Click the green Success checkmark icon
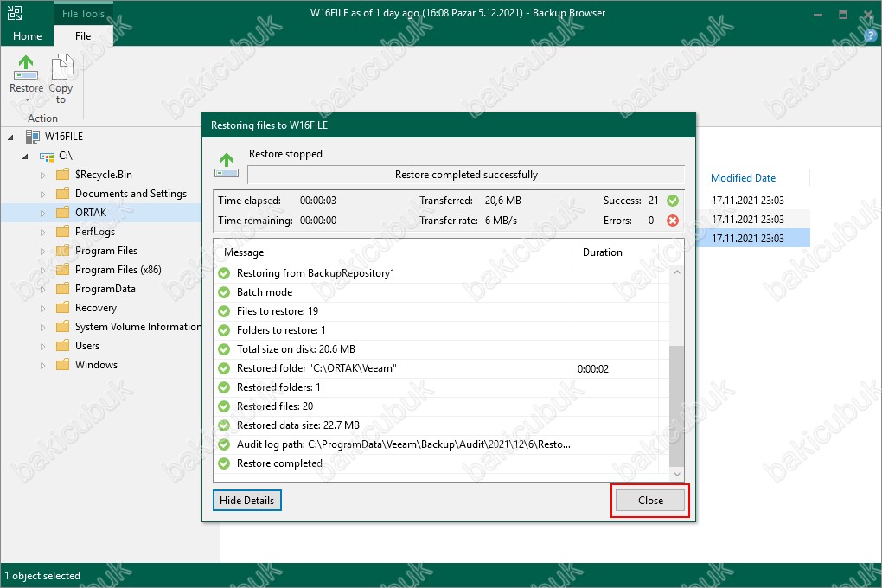882x588 pixels. point(672,201)
